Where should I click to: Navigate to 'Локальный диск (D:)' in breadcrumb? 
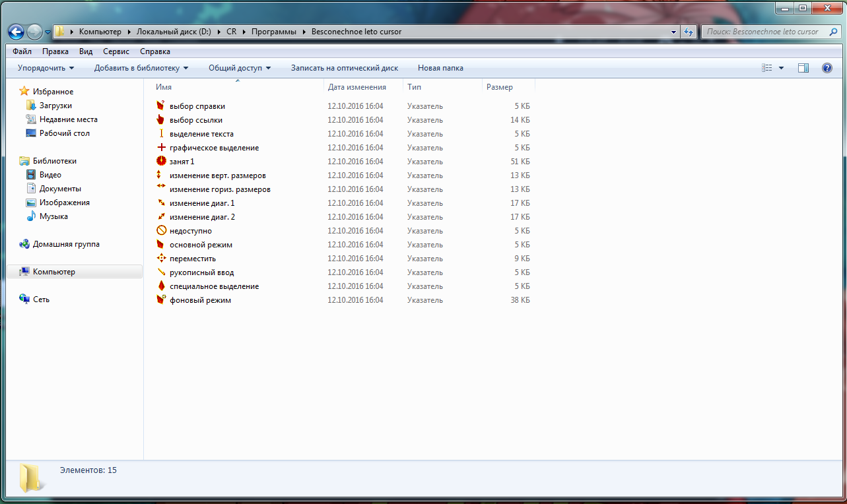[174, 32]
